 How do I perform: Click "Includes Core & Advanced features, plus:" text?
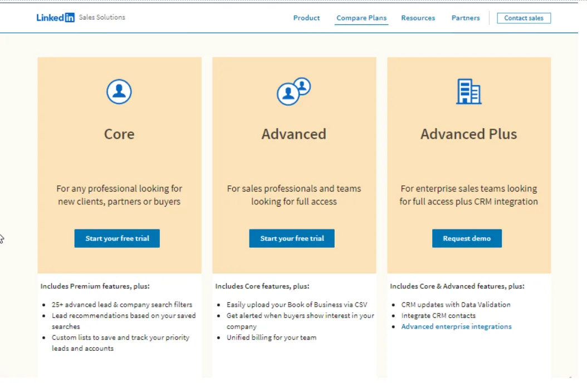tap(457, 286)
